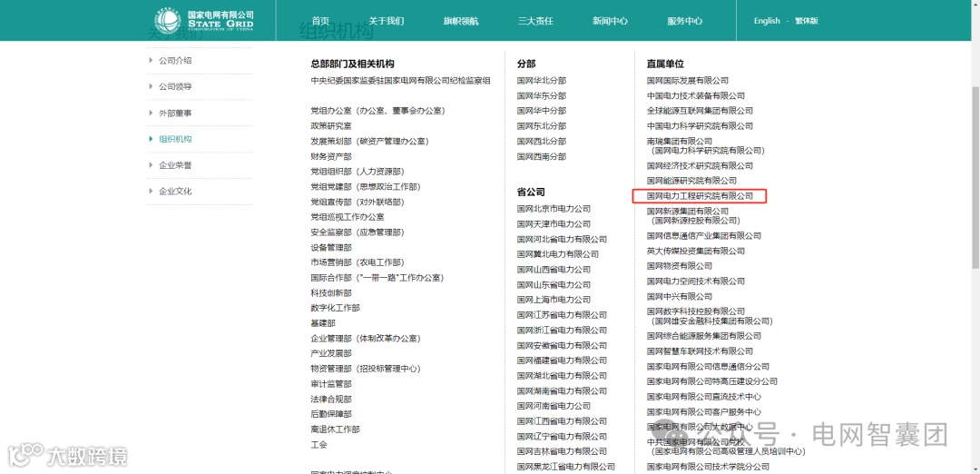Open 国网浙江省电力有限公司 link

[x=562, y=331]
